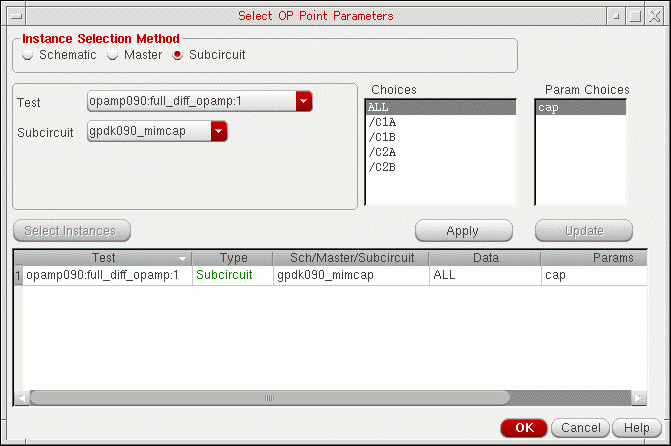
Task: Open Help for this dialog
Action: (x=637, y=428)
